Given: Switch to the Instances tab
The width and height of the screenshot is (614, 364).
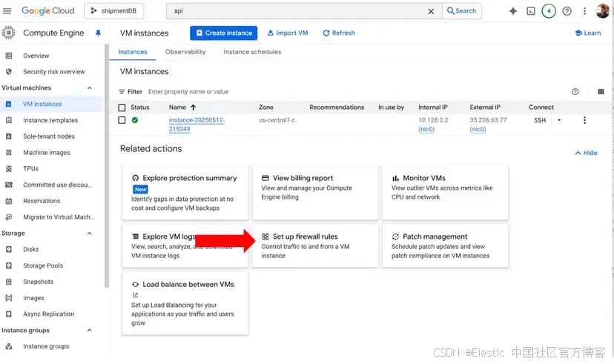Looking at the screenshot, I should pos(133,52).
